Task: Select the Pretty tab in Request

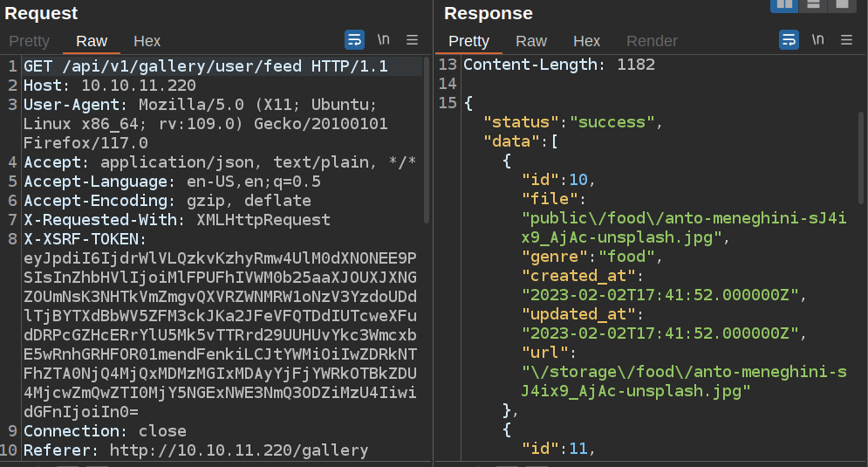Action: (30, 41)
